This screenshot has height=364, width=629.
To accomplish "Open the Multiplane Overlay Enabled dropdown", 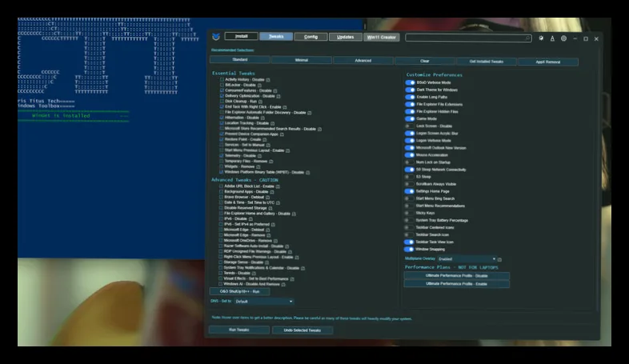I will click(467, 259).
